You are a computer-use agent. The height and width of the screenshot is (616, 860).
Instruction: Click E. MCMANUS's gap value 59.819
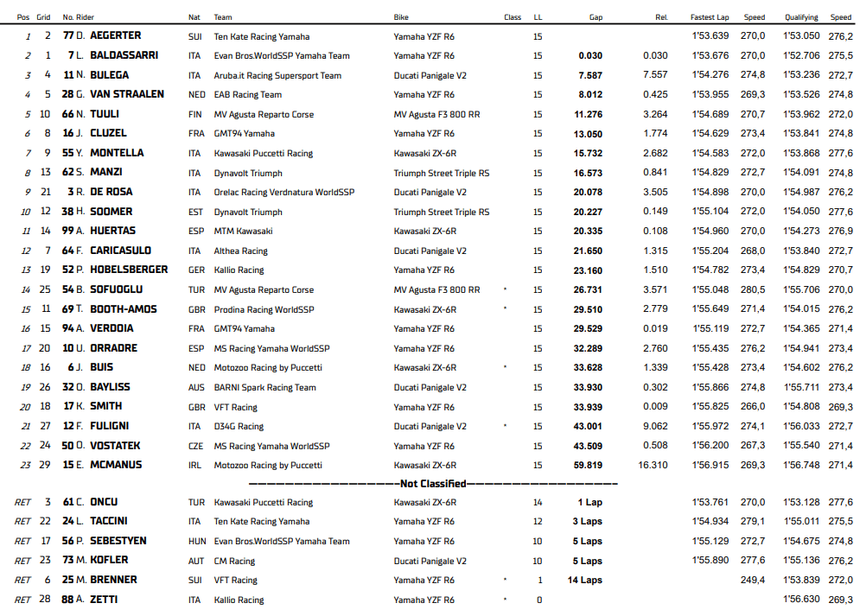click(x=589, y=465)
